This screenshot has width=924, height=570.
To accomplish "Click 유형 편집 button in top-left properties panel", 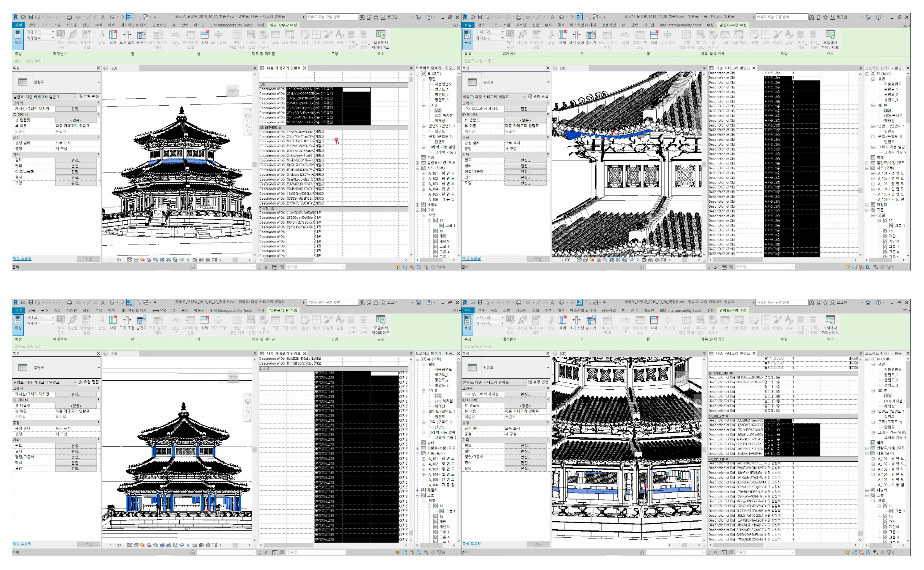I will (x=89, y=97).
